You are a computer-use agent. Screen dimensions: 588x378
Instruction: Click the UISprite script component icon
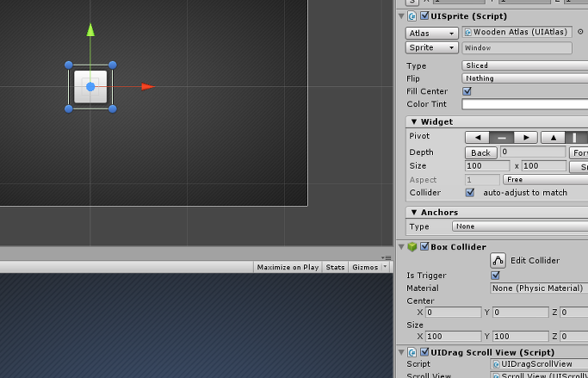[x=412, y=16]
